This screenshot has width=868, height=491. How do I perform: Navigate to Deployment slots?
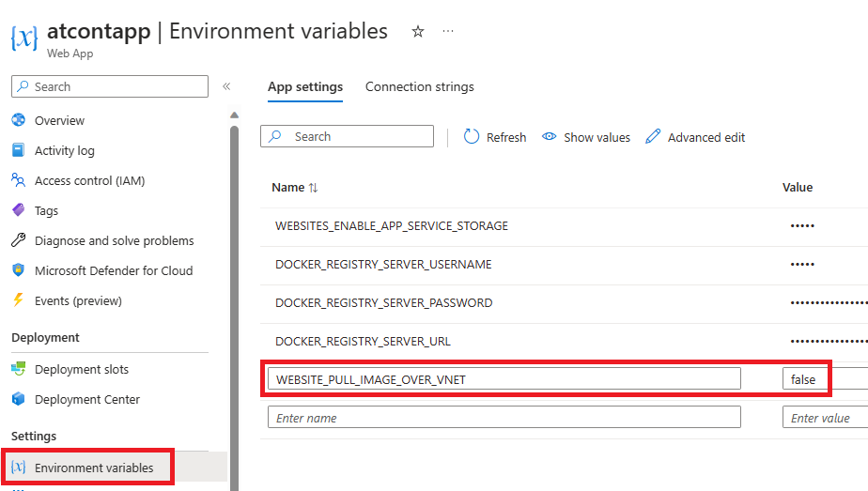coord(82,369)
